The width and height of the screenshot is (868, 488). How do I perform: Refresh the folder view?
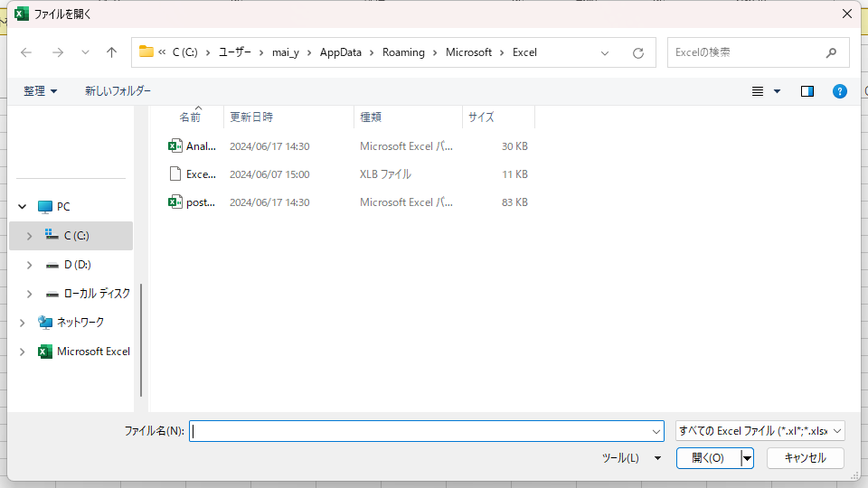click(x=638, y=53)
